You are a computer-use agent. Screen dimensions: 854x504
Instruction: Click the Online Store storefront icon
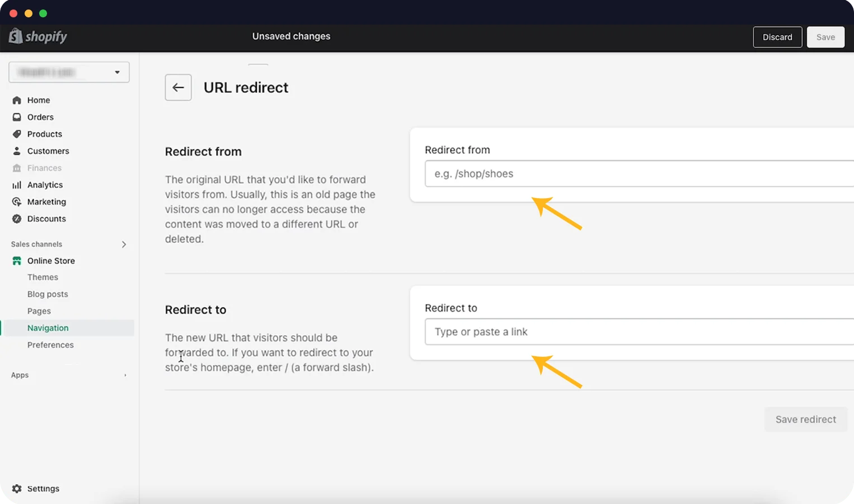coord(17,261)
